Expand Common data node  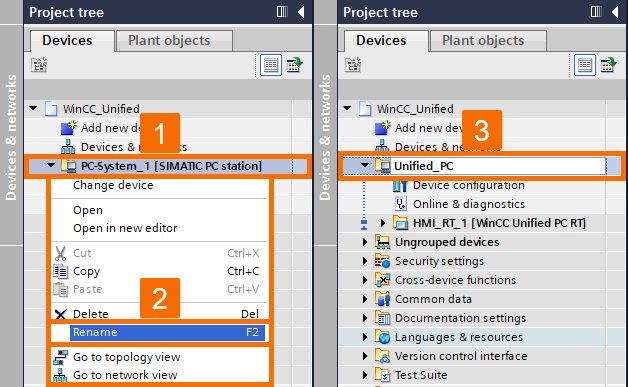point(365,299)
